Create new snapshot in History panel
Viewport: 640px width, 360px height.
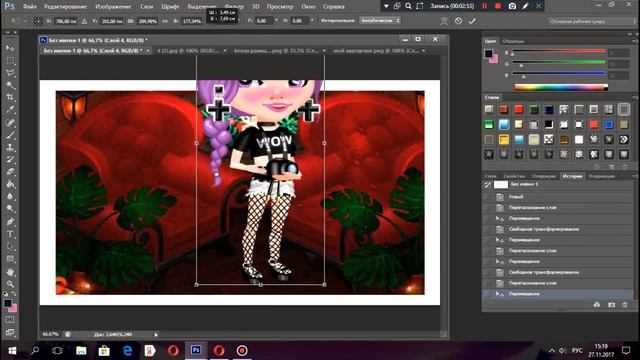coord(611,305)
